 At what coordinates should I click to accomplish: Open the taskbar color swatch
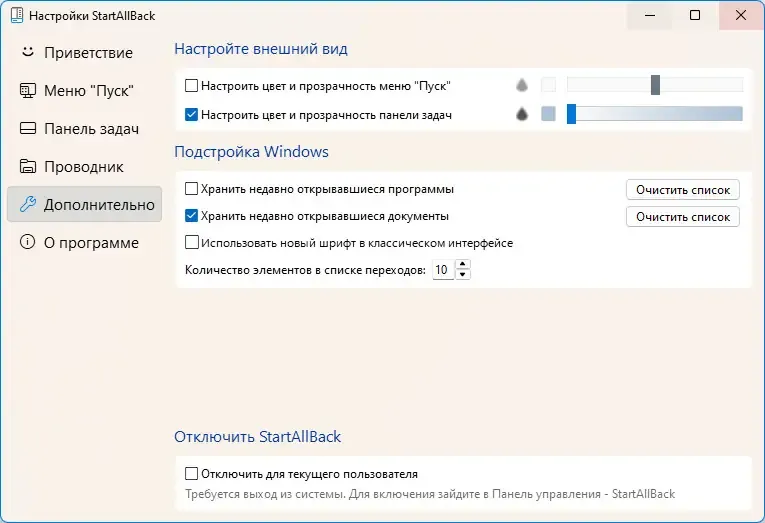tap(548, 115)
